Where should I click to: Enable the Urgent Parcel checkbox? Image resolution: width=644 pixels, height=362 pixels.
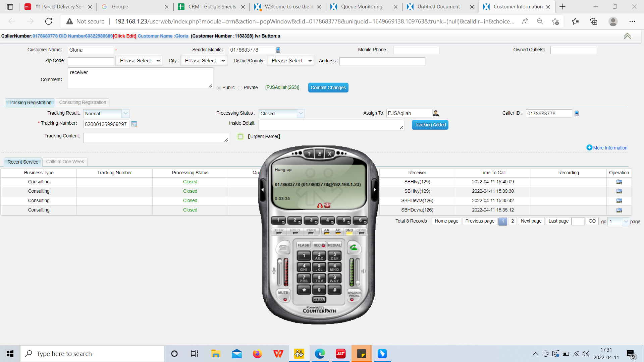(x=240, y=137)
